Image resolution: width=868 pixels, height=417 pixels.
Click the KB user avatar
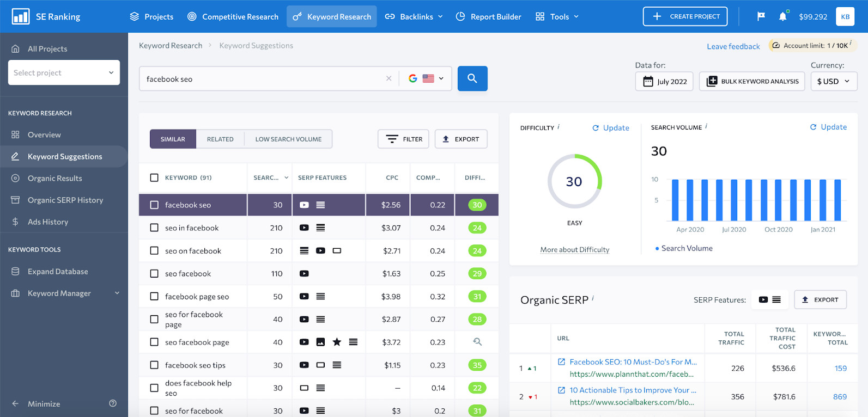click(x=845, y=16)
